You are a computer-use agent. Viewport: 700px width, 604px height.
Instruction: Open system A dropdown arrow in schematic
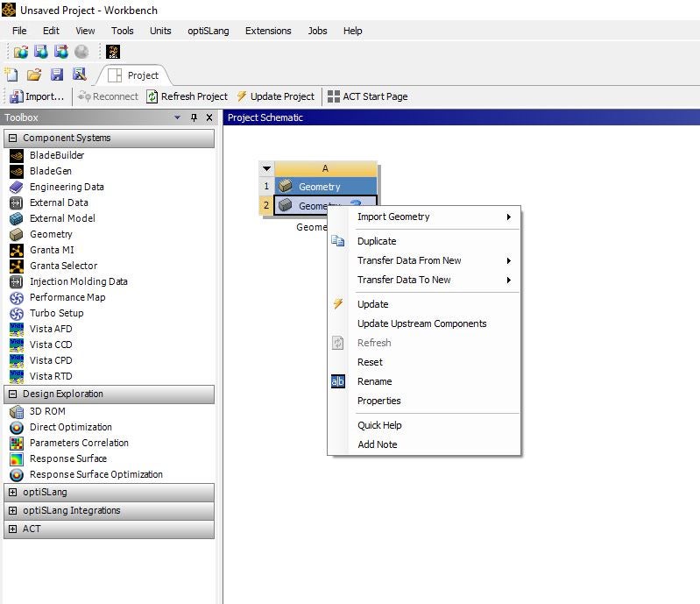266,169
